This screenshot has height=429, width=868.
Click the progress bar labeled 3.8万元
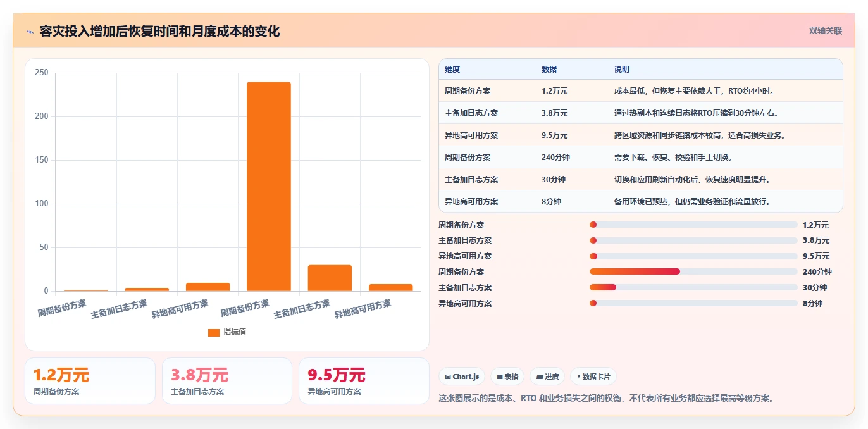coord(693,240)
